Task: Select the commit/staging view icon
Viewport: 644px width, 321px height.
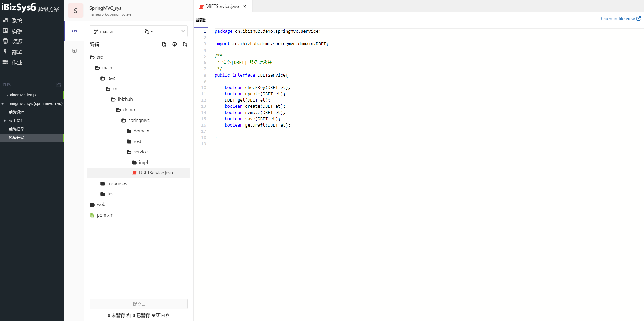Action: click(x=74, y=51)
